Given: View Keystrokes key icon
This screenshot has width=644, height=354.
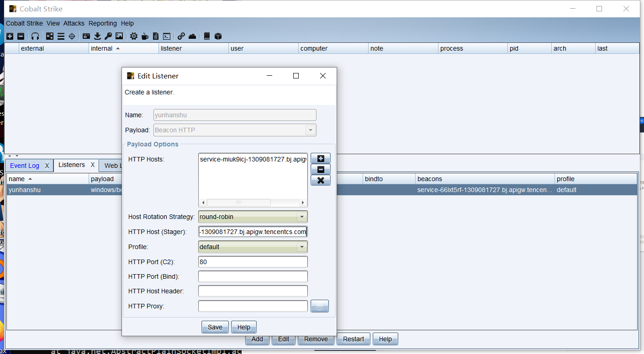Looking at the screenshot, I should 108,36.
